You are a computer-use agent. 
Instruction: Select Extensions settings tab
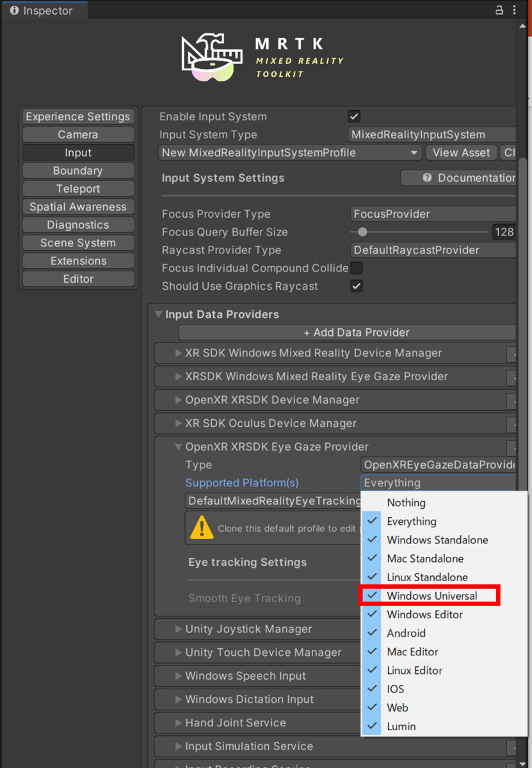pos(78,260)
